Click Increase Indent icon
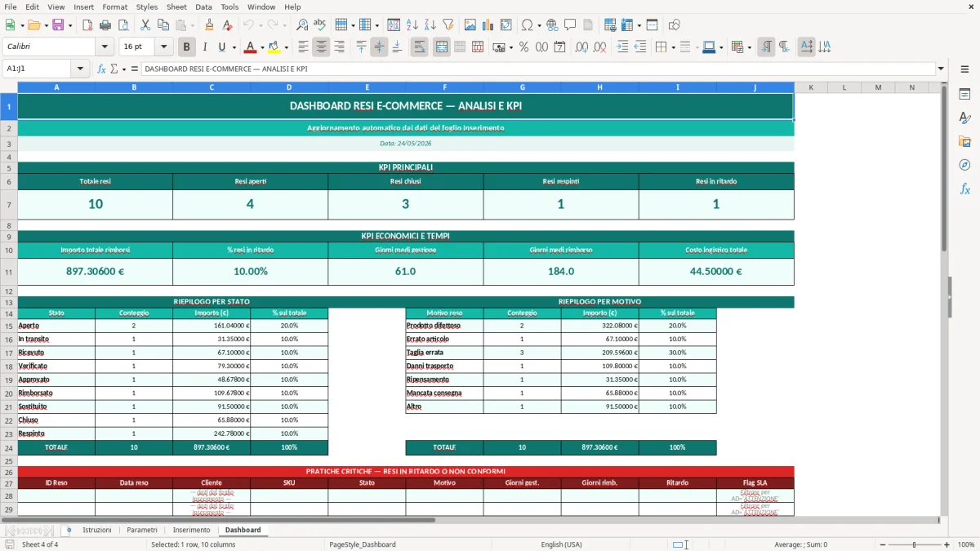 622,47
